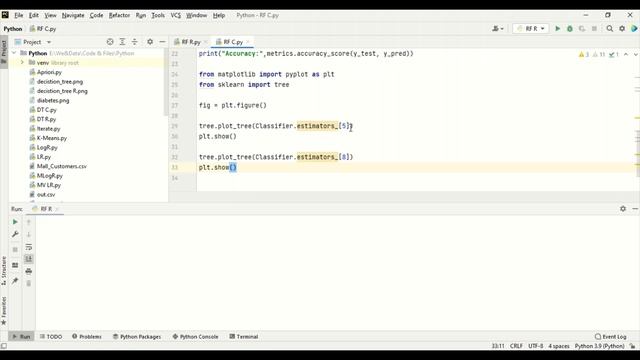This screenshot has height=360, width=640.
Task: Pin the Run tab with pin icon
Action: click(x=15, y=280)
